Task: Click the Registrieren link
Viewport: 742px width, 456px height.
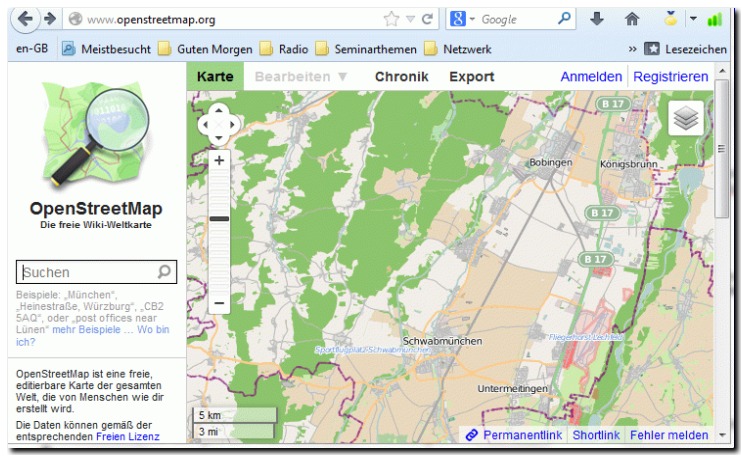Action: click(671, 77)
